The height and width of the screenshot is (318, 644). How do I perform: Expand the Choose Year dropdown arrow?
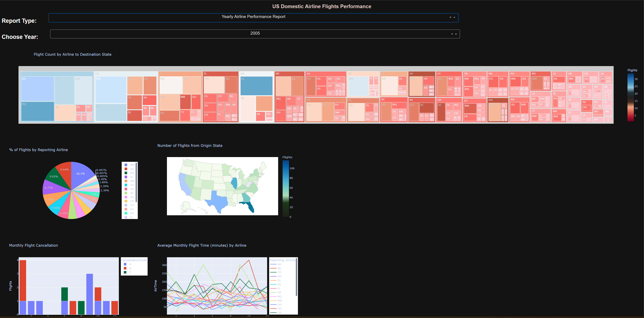(x=456, y=34)
